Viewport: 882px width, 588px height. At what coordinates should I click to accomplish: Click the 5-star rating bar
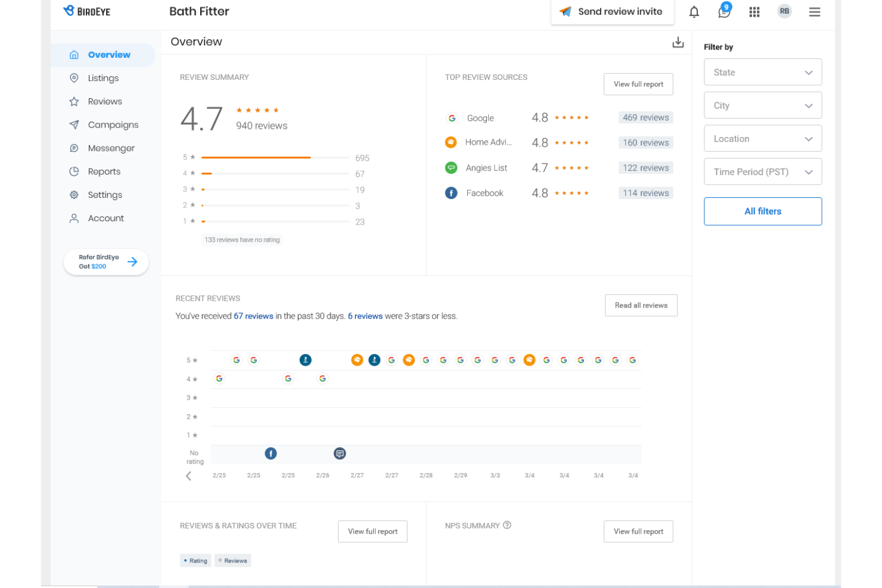(x=275, y=158)
